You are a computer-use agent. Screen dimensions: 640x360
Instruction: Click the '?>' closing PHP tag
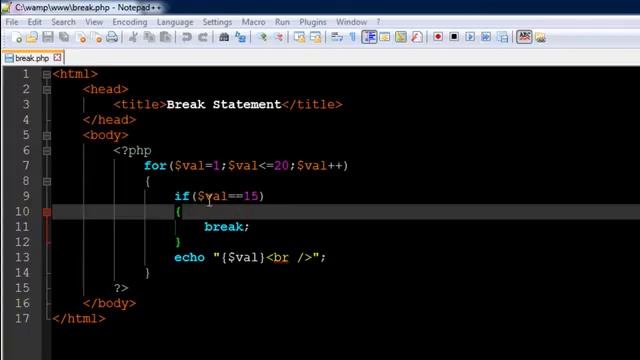(121, 288)
